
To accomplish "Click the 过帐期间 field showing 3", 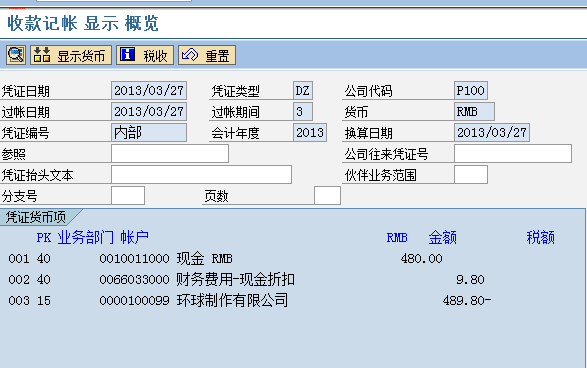I will pyautogui.click(x=303, y=112).
